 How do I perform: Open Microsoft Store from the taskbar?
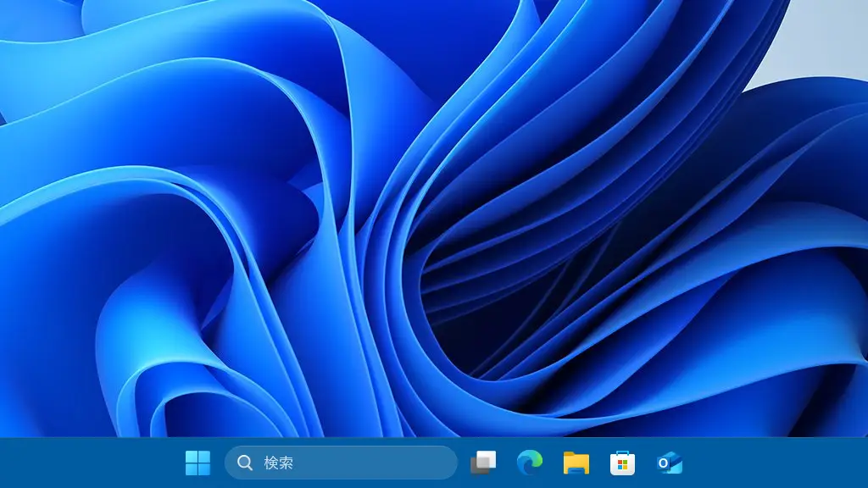(622, 463)
